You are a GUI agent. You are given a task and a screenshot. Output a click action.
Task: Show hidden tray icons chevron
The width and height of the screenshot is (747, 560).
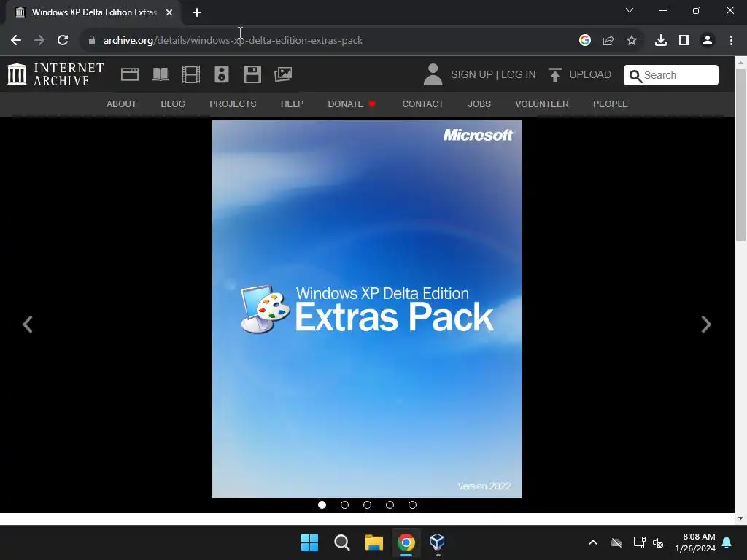pyautogui.click(x=593, y=542)
